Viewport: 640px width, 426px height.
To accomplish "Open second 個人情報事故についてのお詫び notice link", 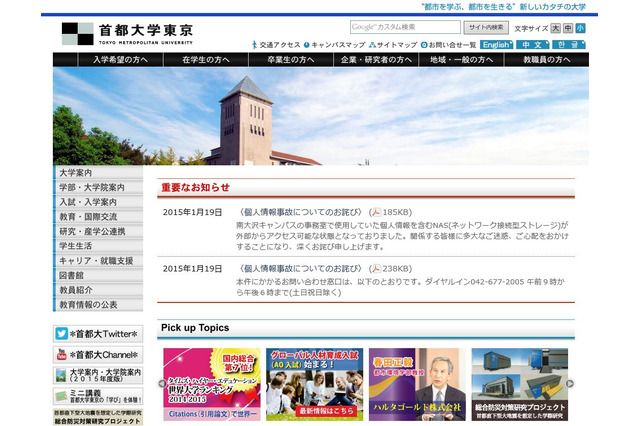I will click(300, 268).
